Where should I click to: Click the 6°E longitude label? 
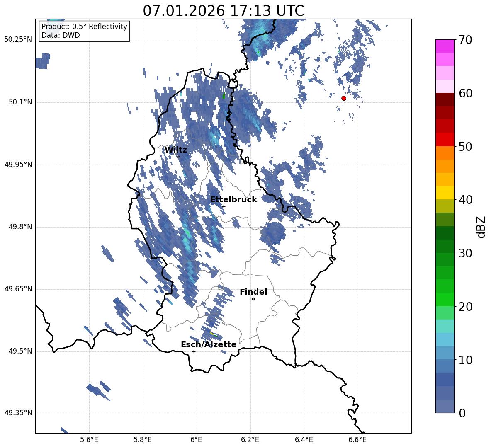point(196,440)
